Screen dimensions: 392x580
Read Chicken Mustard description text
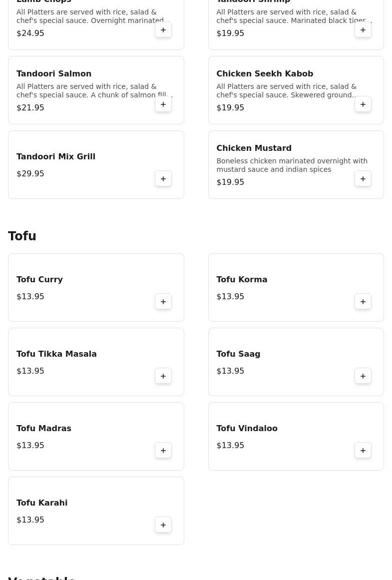pyautogui.click(x=292, y=165)
